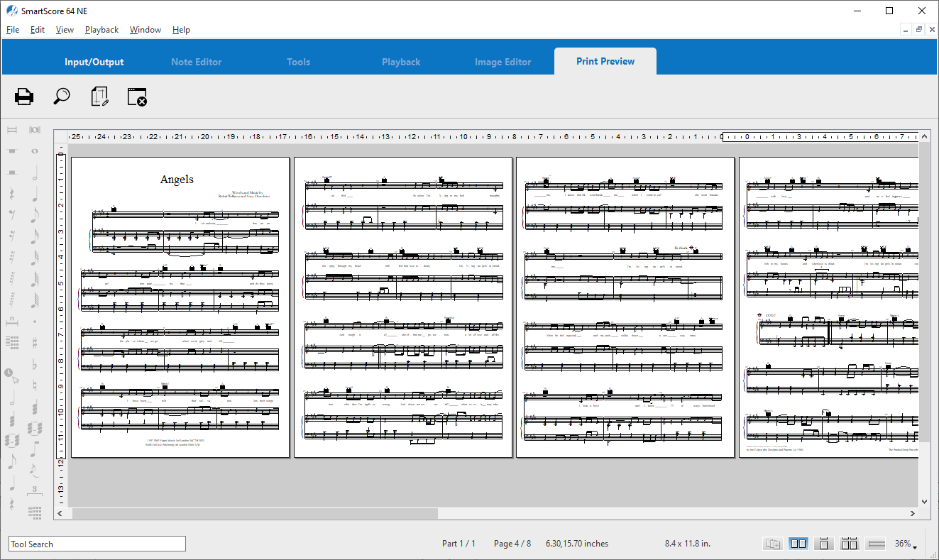Select the natural accidental tool
Screen dimensions: 939x560
tap(34, 385)
